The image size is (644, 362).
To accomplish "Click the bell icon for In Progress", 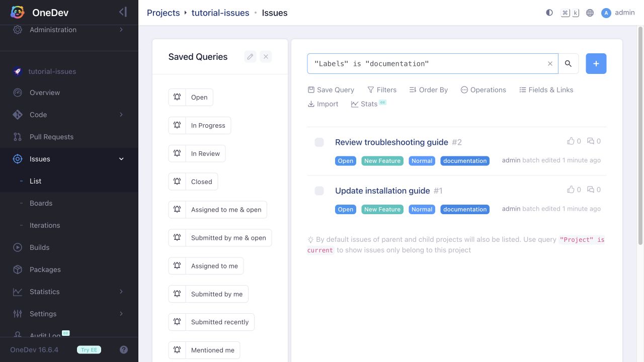I will [x=177, y=126].
